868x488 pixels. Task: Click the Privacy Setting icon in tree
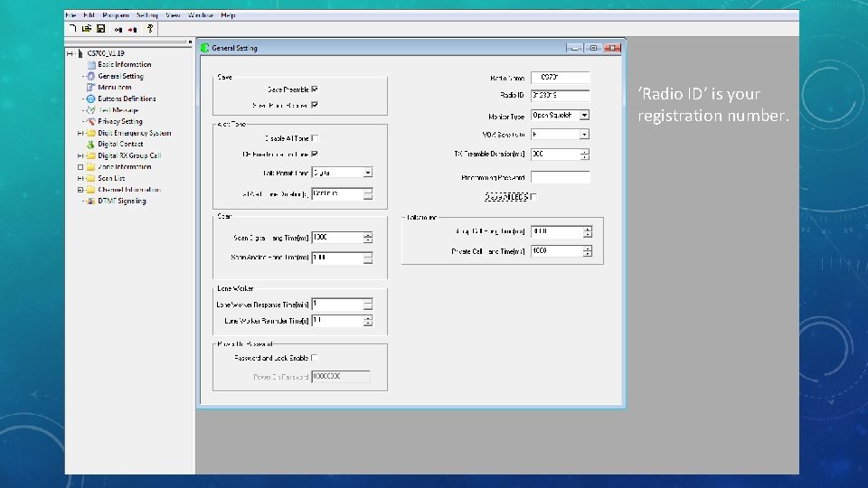[91, 121]
